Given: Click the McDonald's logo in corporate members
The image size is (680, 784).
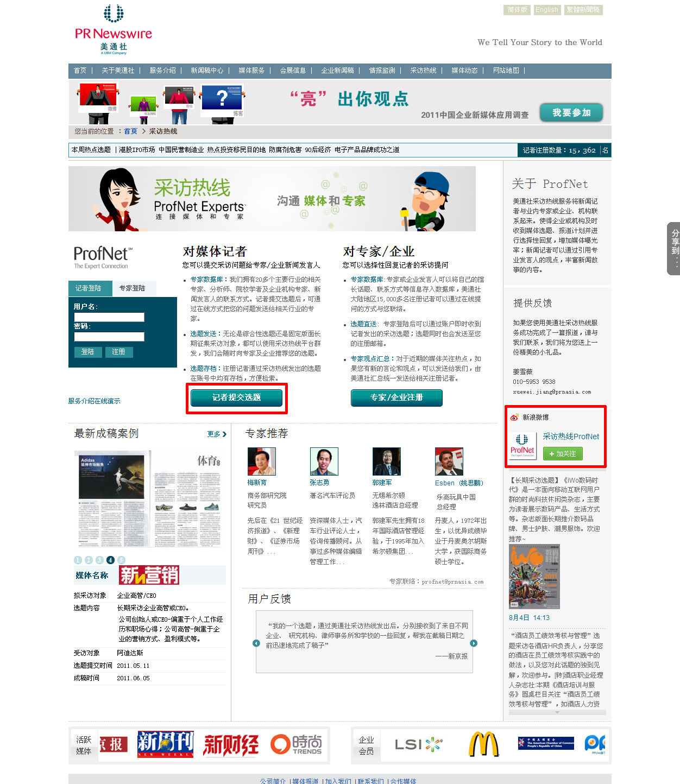Looking at the screenshot, I should [483, 744].
